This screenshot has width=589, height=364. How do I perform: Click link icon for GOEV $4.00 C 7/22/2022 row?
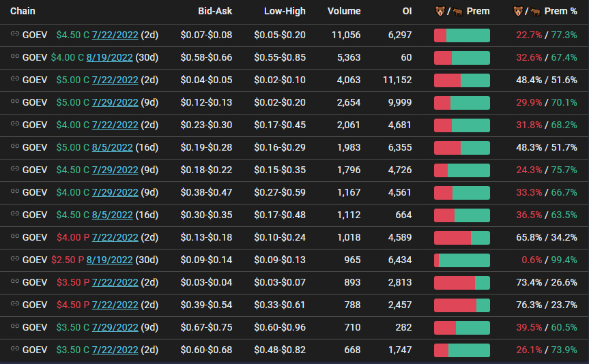(14, 124)
